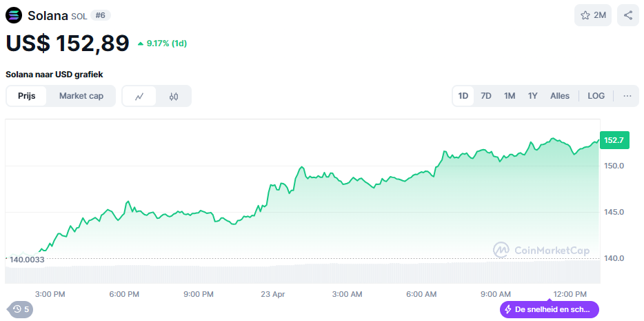644x321 pixels.
Task: Click the 6:00 PM x-axis label
Action: tap(124, 294)
